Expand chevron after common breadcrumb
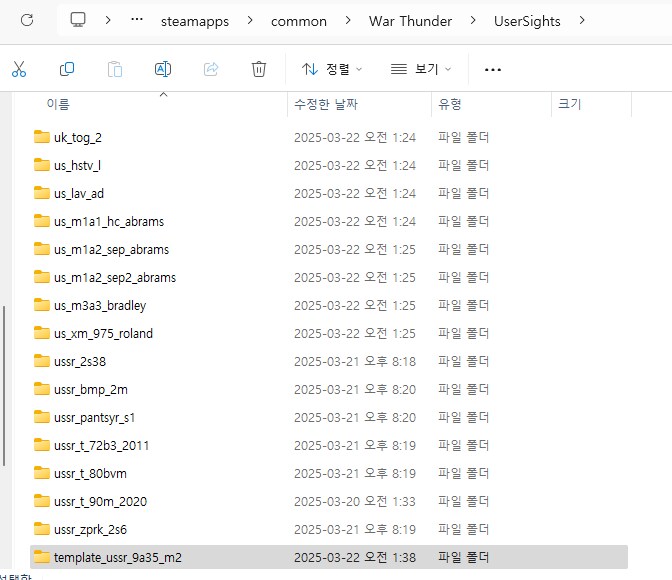The image size is (672, 580). point(348,20)
